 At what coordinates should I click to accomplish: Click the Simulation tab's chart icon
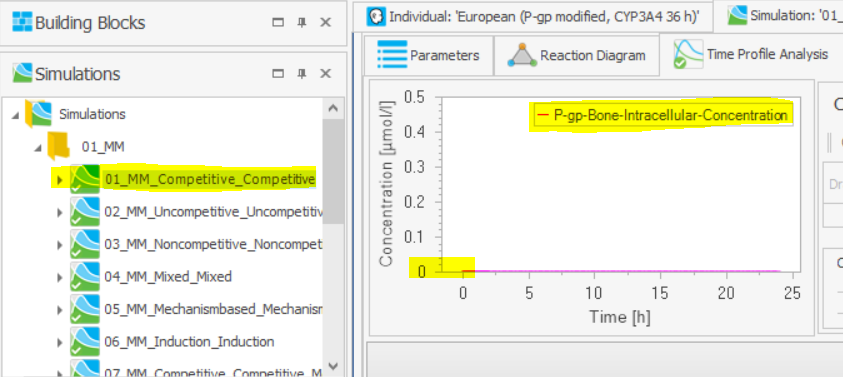pos(737,15)
